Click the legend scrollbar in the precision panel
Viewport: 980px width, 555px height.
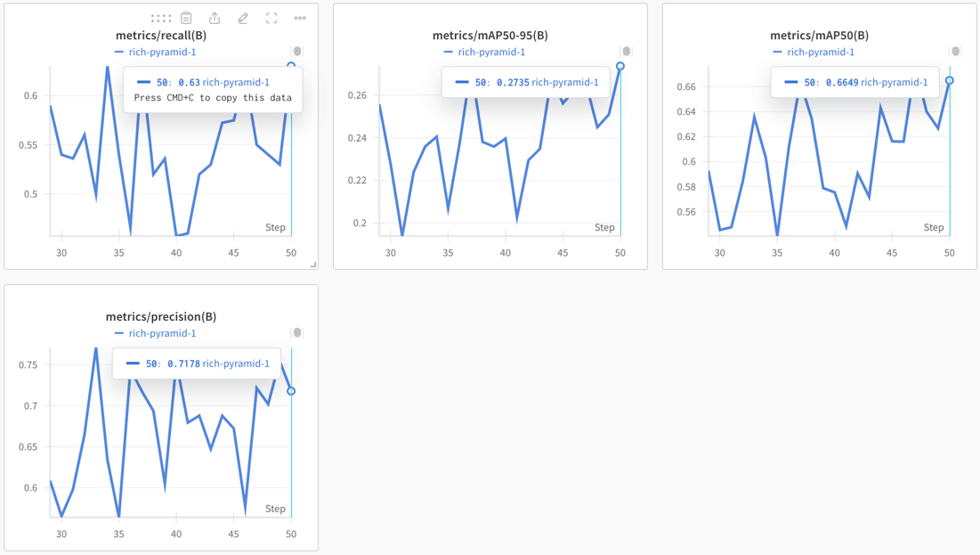(x=297, y=333)
